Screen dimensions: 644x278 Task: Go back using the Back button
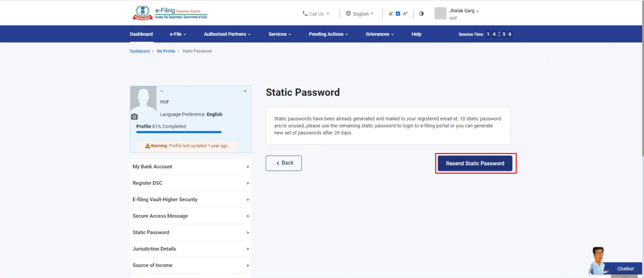click(x=284, y=163)
